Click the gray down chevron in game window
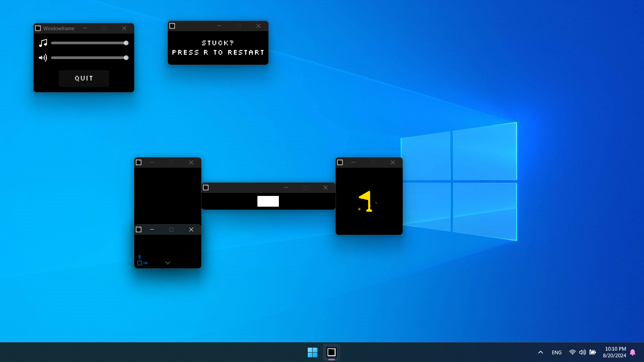The height and width of the screenshot is (362, 644). coord(168,263)
